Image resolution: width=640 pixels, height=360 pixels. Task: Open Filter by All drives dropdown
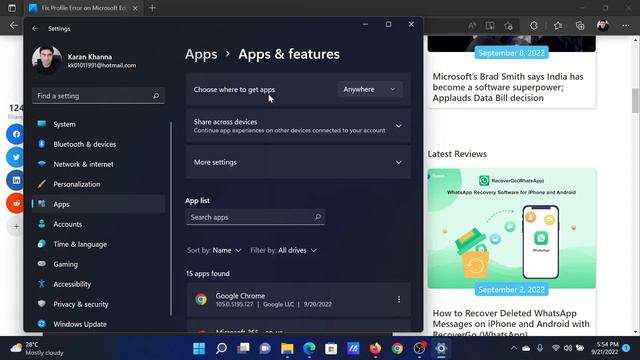click(284, 250)
